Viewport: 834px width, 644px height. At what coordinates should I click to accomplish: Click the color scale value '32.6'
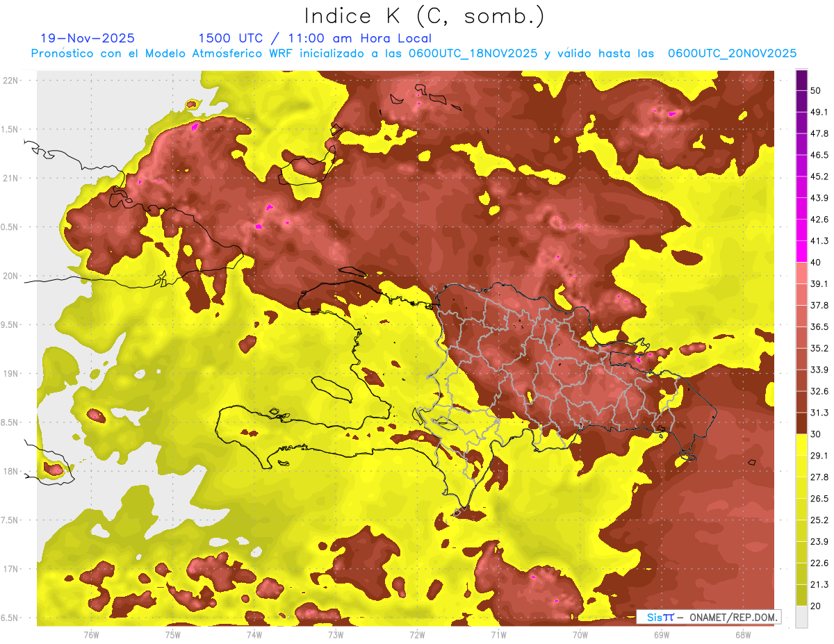coord(819,391)
